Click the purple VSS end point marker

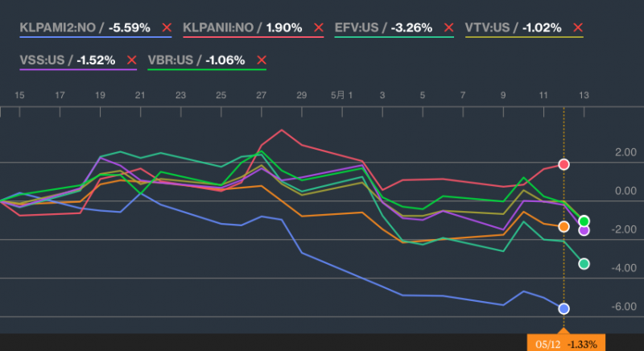click(x=584, y=231)
